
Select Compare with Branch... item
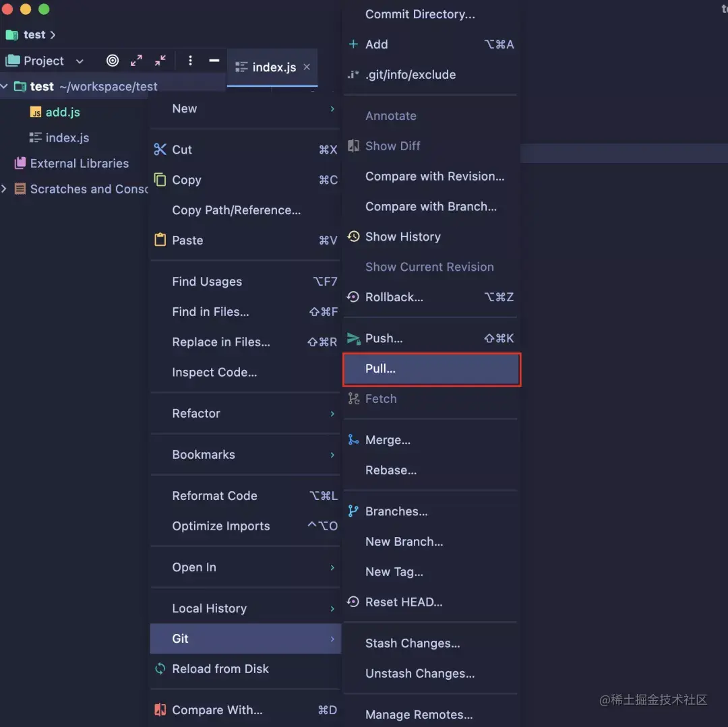point(430,206)
